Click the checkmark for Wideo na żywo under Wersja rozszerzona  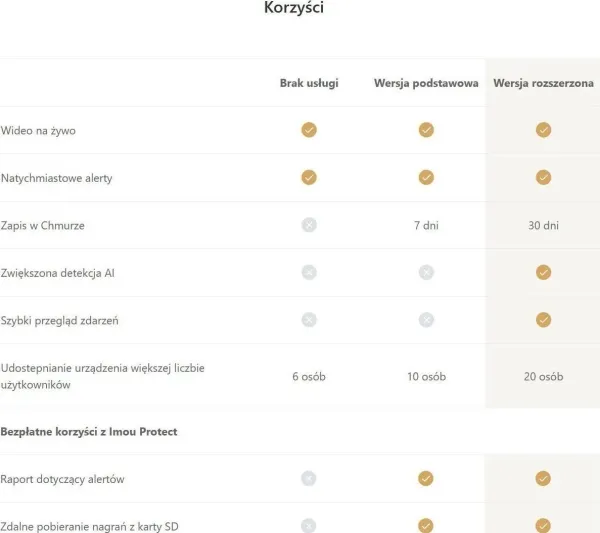543,130
